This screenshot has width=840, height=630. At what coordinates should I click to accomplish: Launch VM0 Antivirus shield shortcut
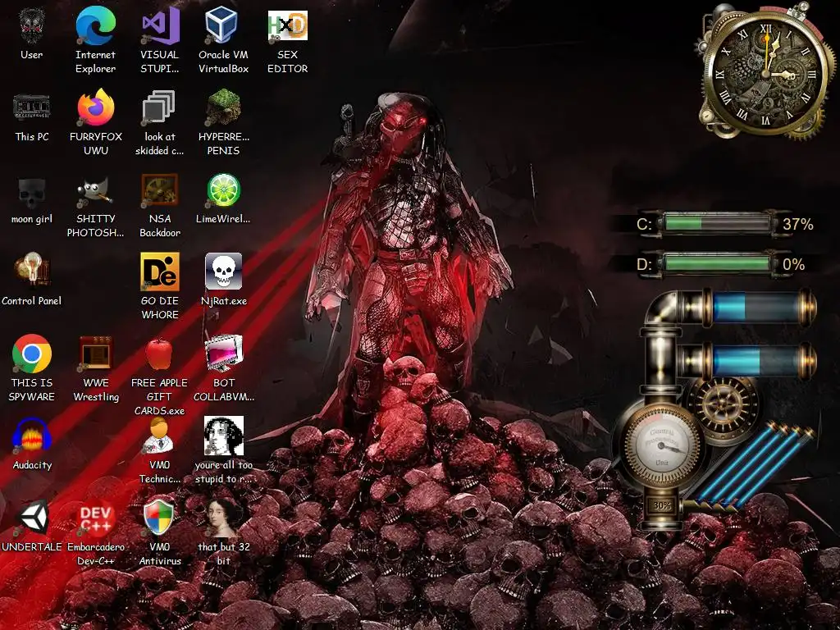coord(160,533)
